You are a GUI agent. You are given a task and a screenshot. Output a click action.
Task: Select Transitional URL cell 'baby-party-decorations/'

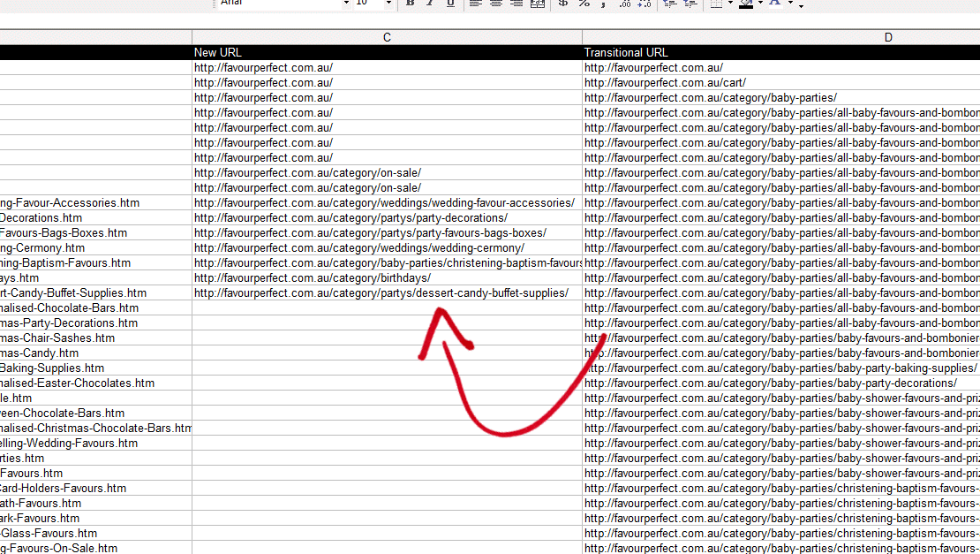point(781,383)
